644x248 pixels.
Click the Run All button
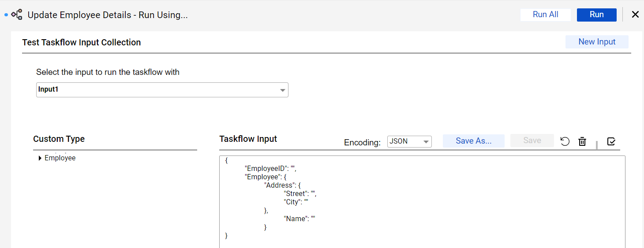546,15
